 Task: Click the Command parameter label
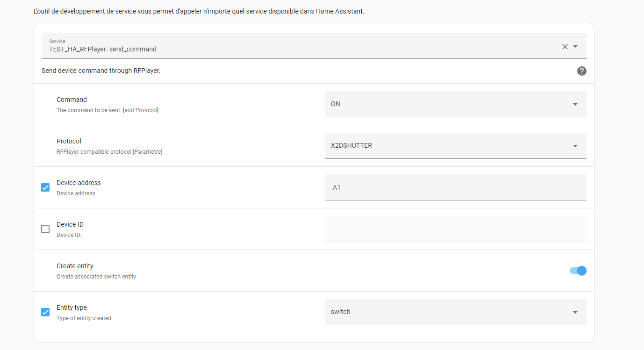point(72,100)
